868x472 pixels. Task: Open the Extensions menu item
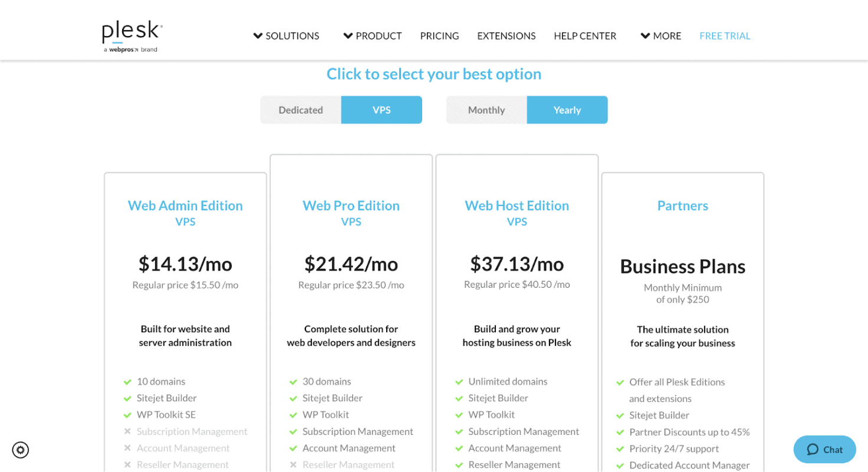point(506,36)
